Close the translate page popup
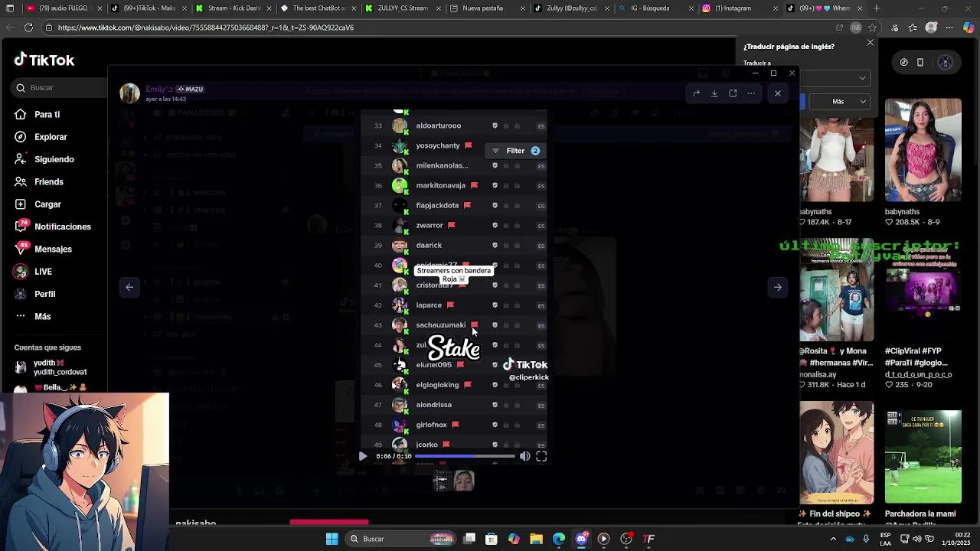This screenshot has height=551, width=980. (870, 43)
